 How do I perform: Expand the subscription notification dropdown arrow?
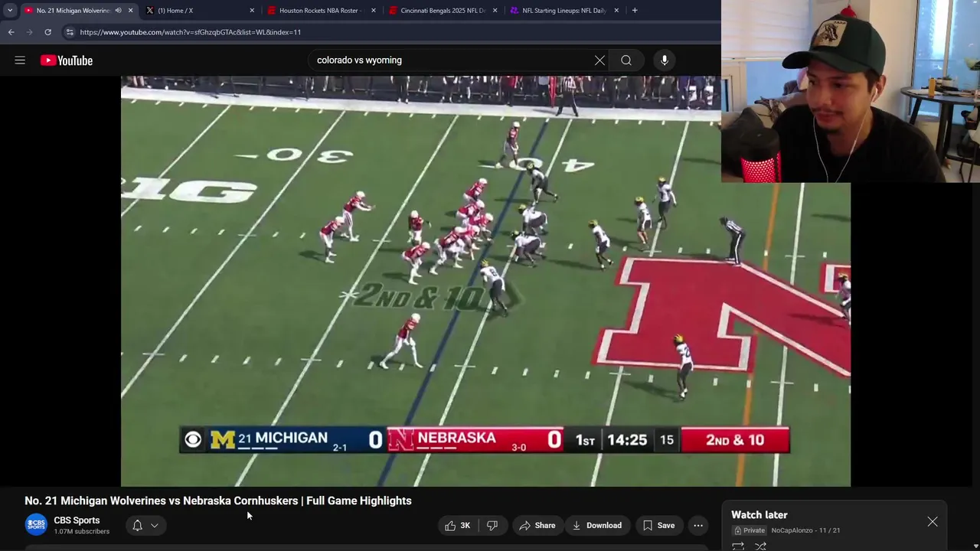pos(155,525)
